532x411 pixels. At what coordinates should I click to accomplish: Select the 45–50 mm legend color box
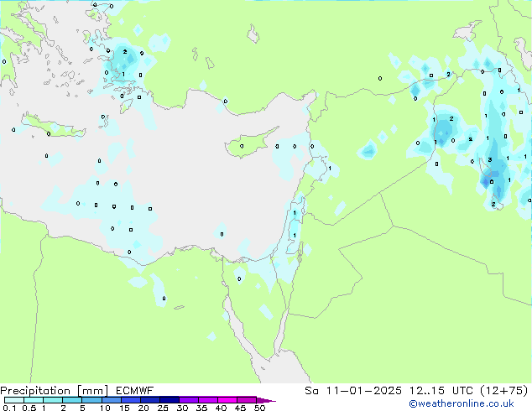coord(247,400)
